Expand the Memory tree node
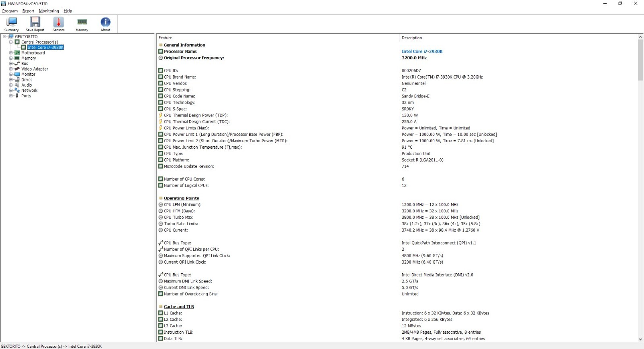The width and height of the screenshot is (644, 349). click(11, 58)
